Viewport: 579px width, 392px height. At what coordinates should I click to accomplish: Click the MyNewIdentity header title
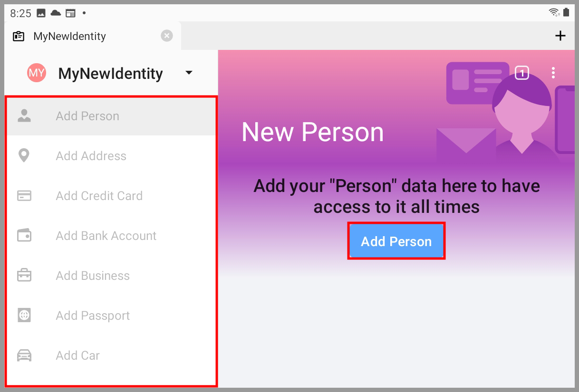[x=110, y=73]
